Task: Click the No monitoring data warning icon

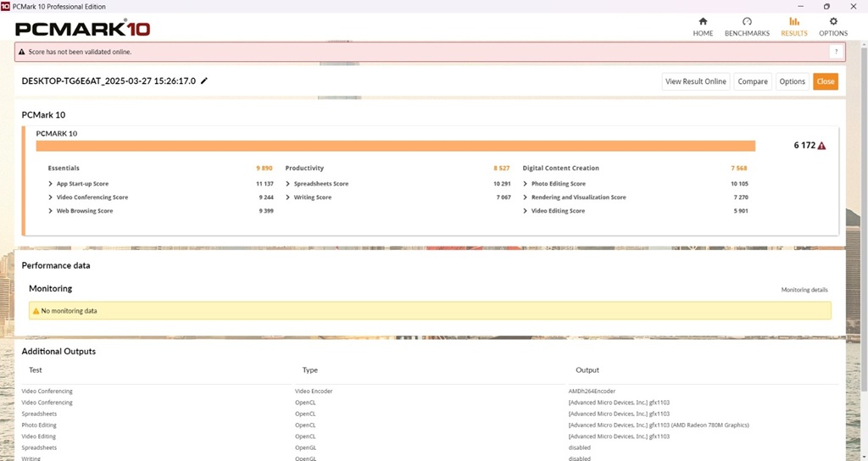Action: 36,311
